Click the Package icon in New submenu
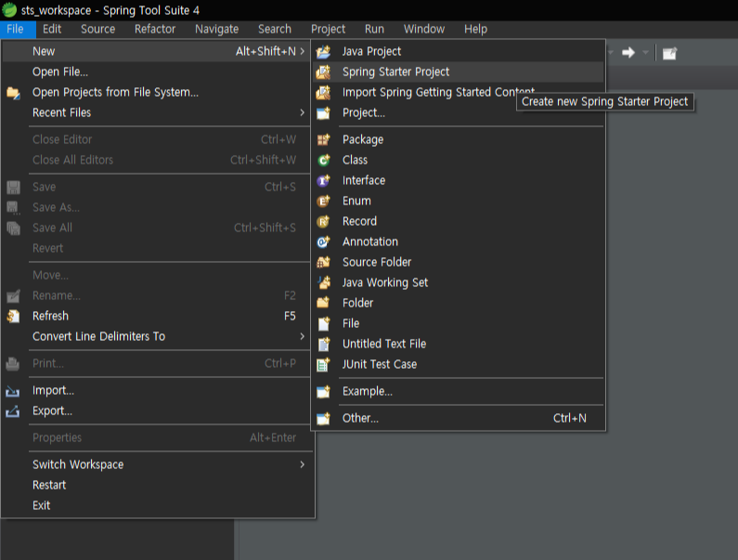Image resolution: width=738 pixels, height=560 pixels. [323, 139]
